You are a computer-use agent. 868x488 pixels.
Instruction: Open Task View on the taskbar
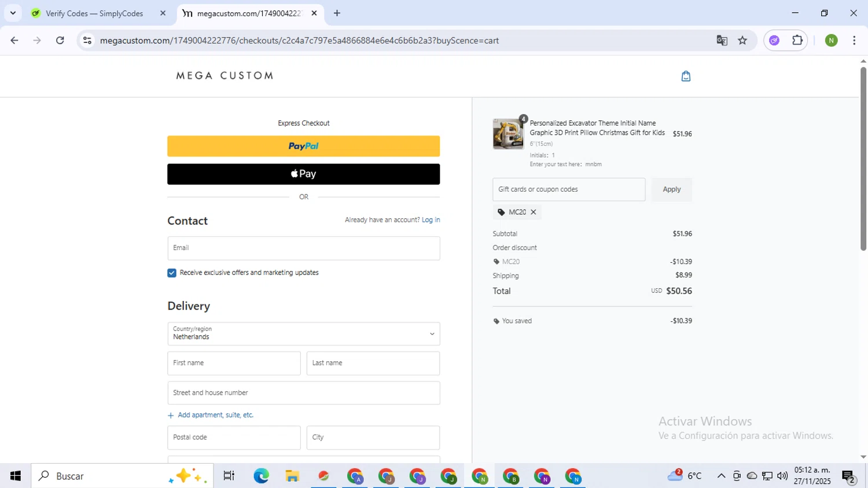click(229, 476)
